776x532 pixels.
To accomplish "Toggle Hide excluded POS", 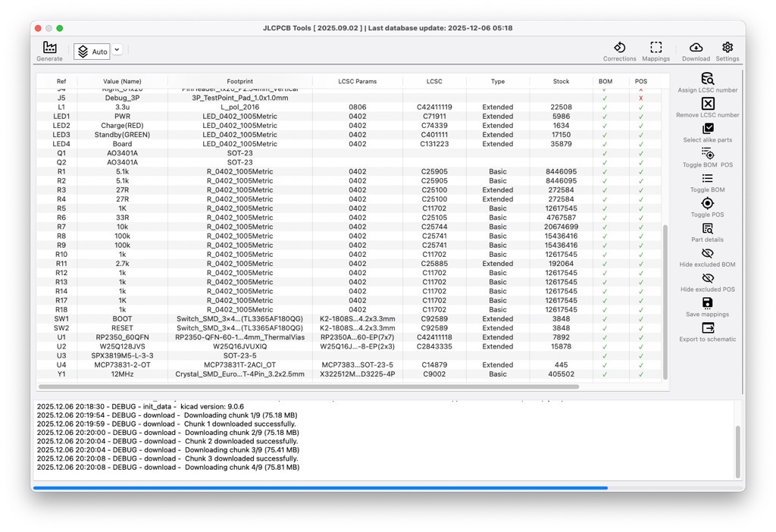I will coord(707,279).
